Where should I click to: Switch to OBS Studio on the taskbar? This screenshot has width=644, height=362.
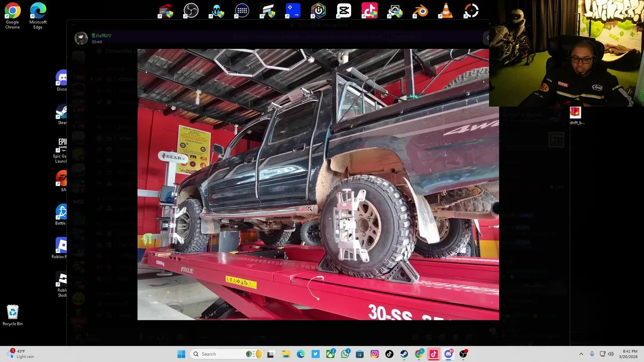coord(463,354)
